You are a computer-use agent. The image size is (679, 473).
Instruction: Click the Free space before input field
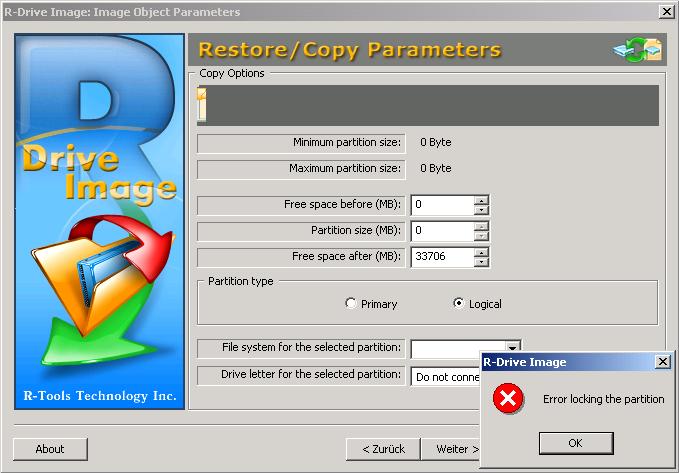(x=442, y=204)
